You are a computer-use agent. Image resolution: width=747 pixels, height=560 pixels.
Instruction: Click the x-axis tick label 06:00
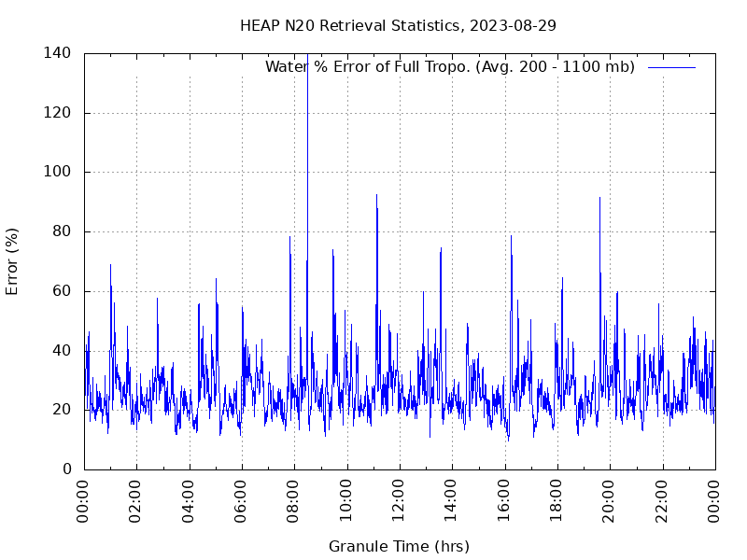[x=240, y=501]
